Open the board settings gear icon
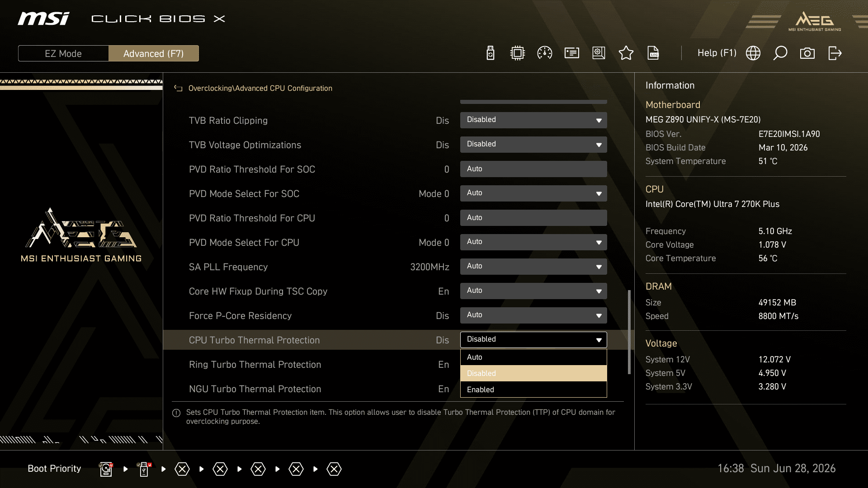This screenshot has width=868, height=488. click(599, 53)
